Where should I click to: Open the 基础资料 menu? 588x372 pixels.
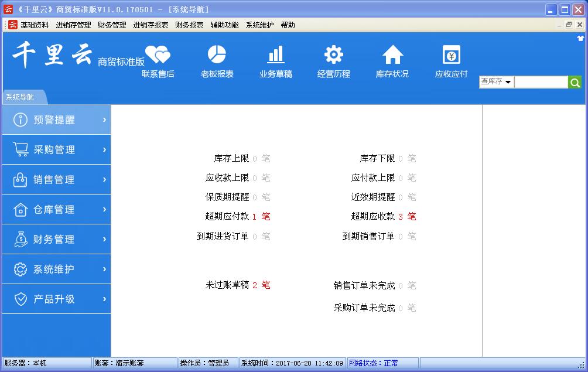35,25
